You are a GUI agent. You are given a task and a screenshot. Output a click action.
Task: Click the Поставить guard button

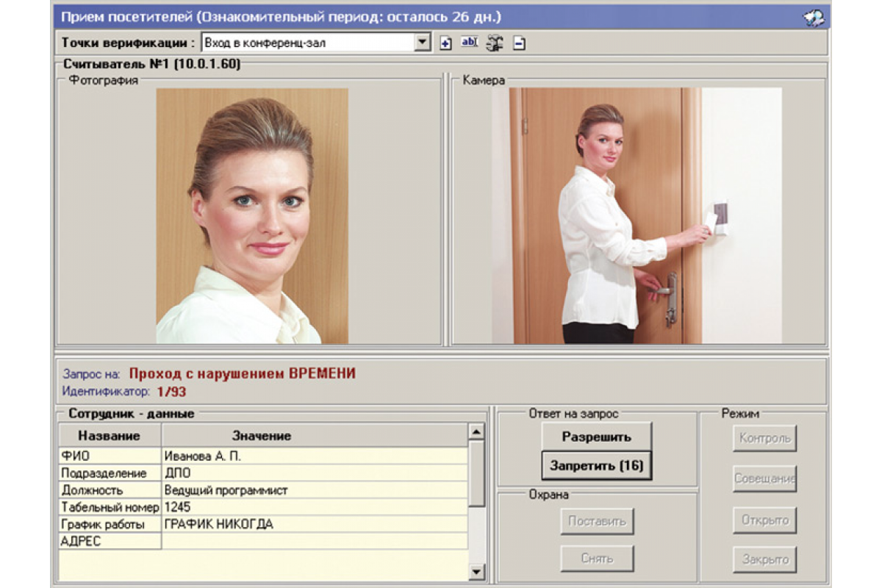[x=597, y=521]
